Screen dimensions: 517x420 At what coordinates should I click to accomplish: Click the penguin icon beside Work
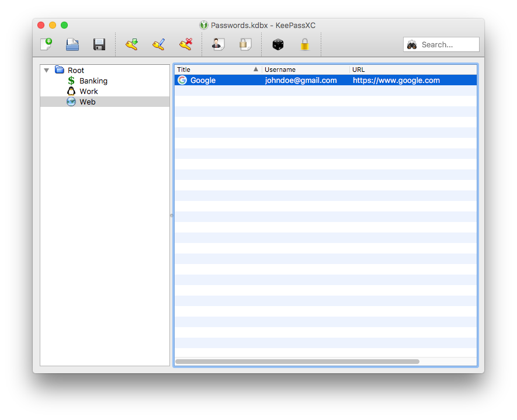71,91
